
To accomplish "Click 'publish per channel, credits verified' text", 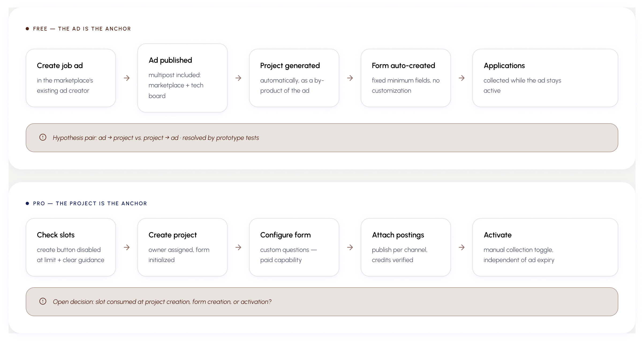I will (400, 255).
